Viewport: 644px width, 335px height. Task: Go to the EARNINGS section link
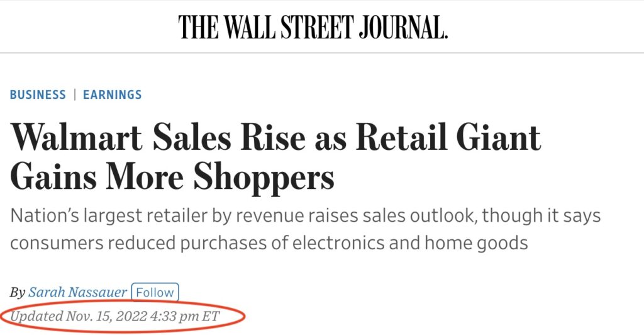112,94
